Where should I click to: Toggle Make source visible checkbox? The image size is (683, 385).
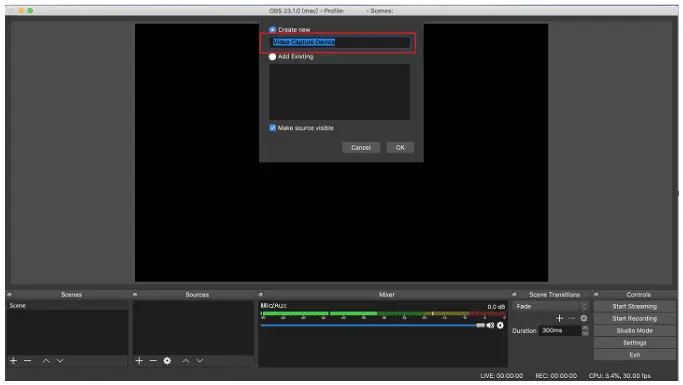273,128
